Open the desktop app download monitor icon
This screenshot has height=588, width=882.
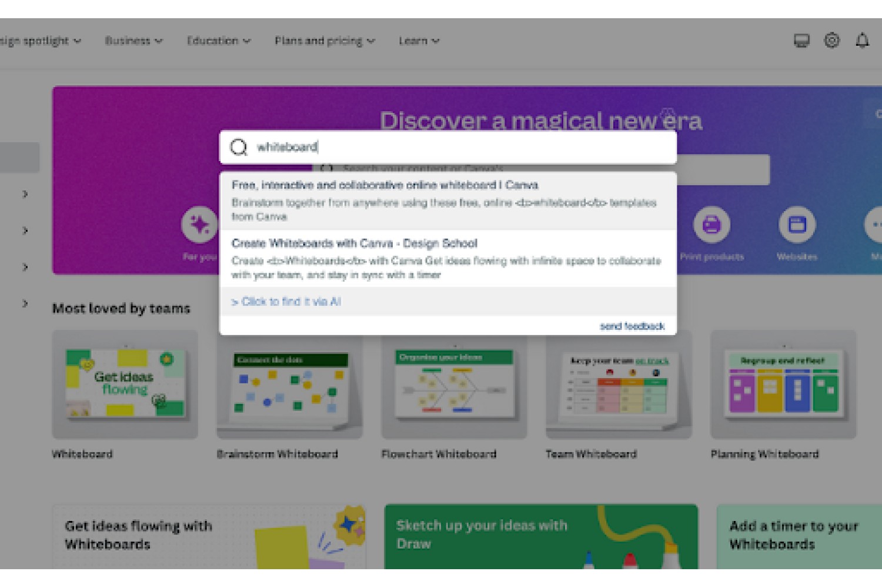coord(801,41)
